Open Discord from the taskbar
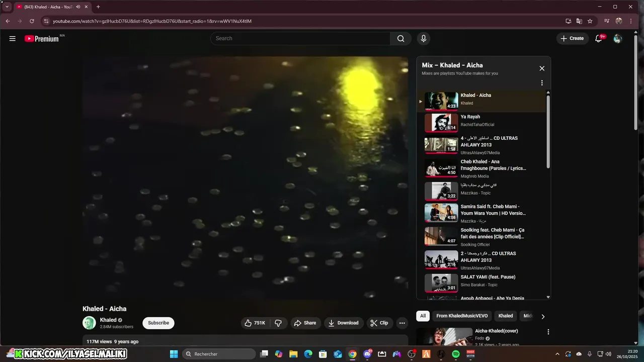This screenshot has height=362, width=644. click(367, 354)
